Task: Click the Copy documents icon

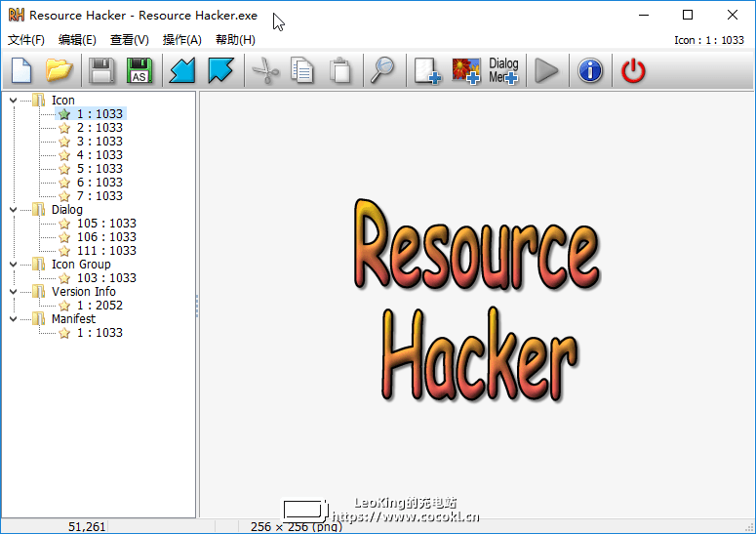Action: pyautogui.click(x=302, y=70)
